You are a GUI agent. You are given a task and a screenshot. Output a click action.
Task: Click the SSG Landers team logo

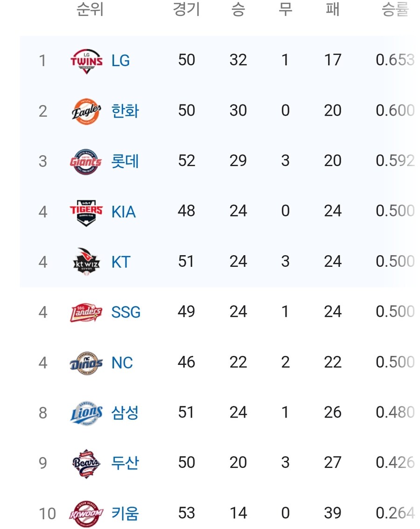tap(86, 313)
